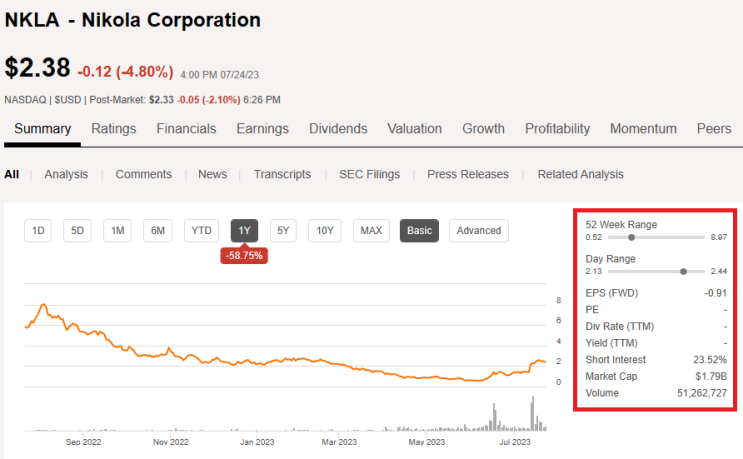The image size is (743, 459).
Task: Set chart range to 5D
Action: 77,231
